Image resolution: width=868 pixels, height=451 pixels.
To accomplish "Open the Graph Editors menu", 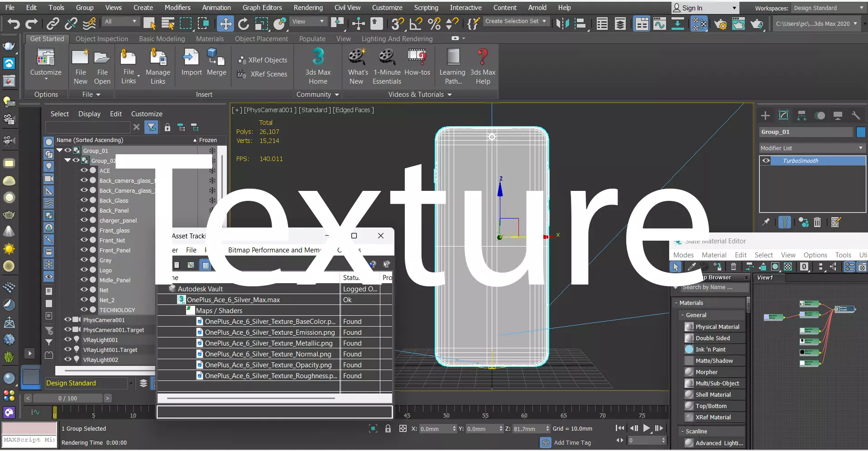I will 262,8.
